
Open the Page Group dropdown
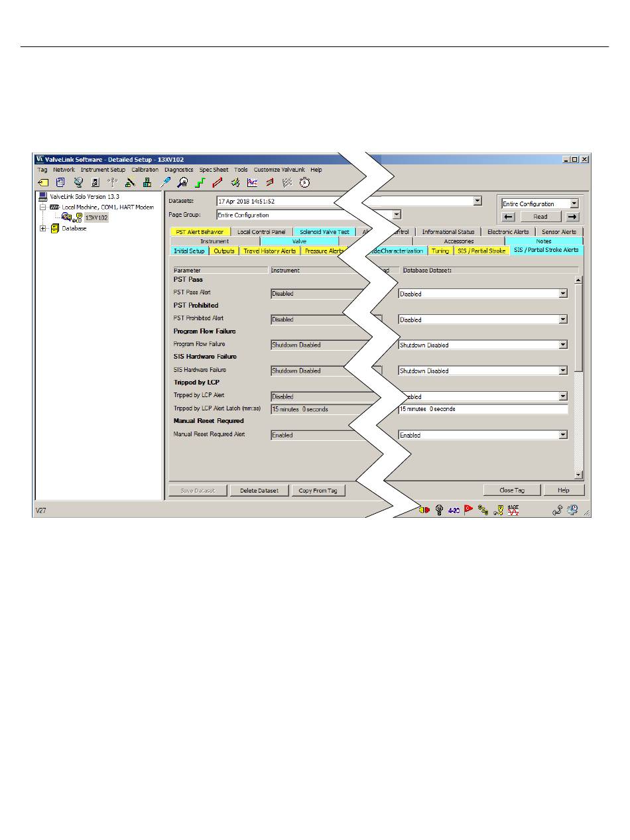click(397, 215)
